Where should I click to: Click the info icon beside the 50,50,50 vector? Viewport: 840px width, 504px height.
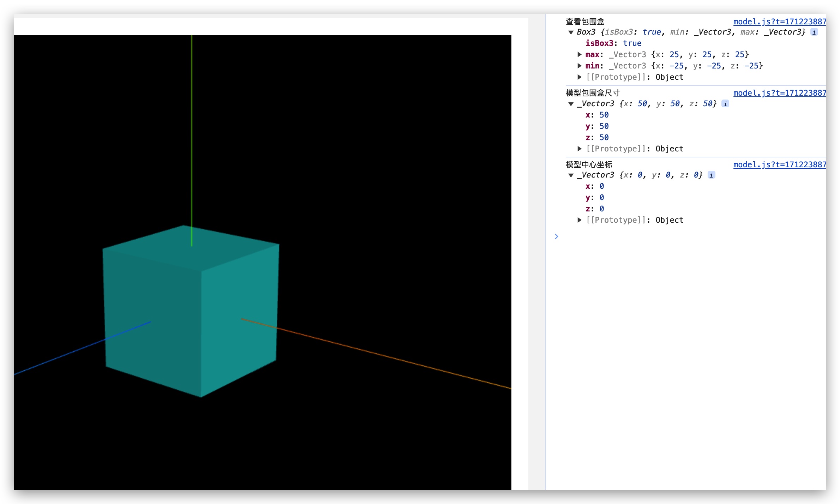click(725, 104)
